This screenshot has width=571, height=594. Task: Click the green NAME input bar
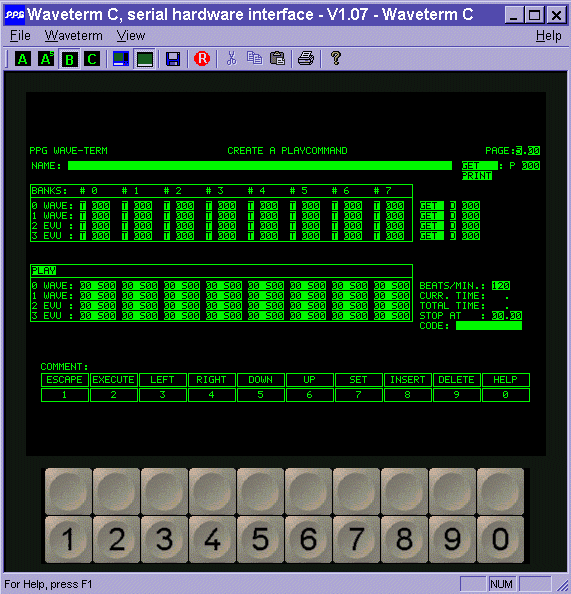click(x=260, y=166)
